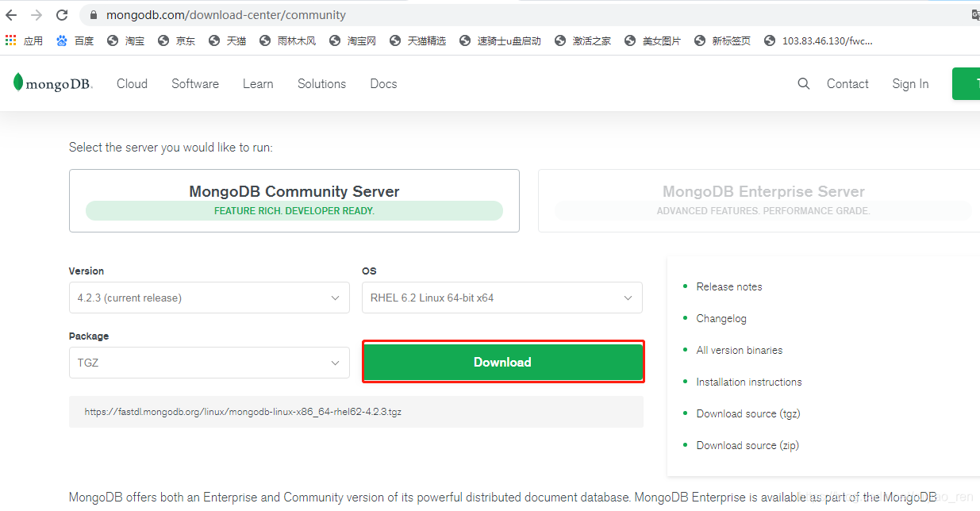The height and width of the screenshot is (511, 980).
Task: Click the padlock icon in the address bar
Action: pos(94,14)
